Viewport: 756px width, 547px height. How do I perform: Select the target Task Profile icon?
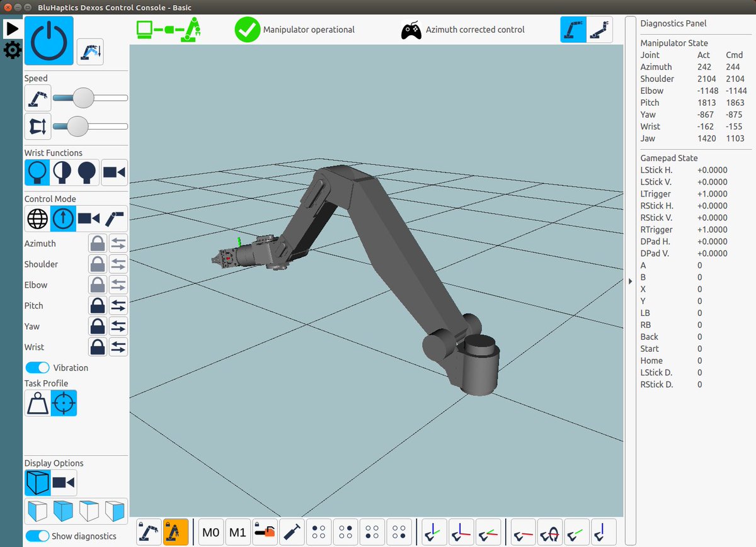tap(63, 403)
